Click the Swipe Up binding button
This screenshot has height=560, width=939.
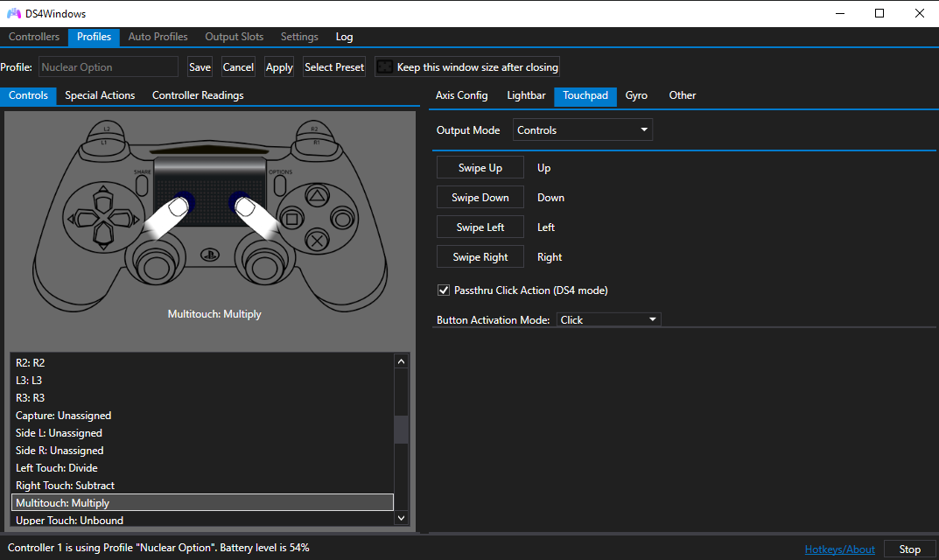pos(480,168)
